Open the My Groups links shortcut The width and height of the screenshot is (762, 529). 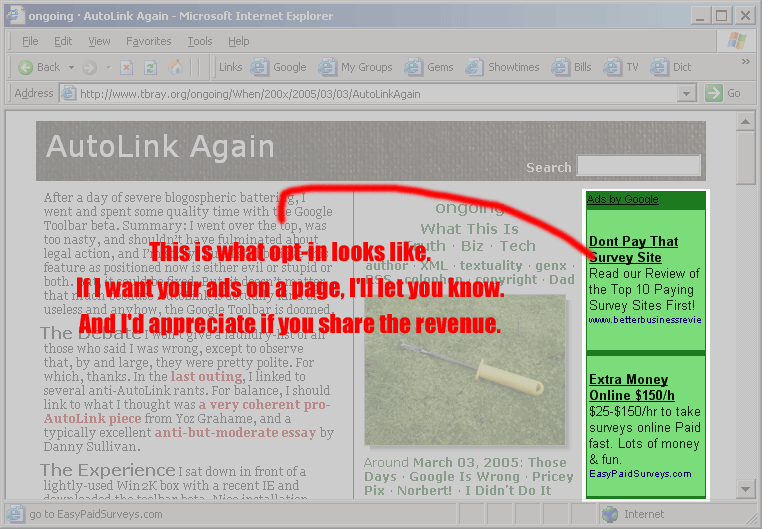[356, 67]
